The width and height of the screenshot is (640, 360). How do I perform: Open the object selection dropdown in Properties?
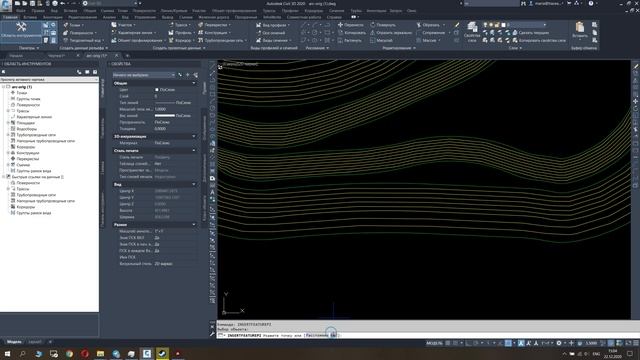coord(144,75)
